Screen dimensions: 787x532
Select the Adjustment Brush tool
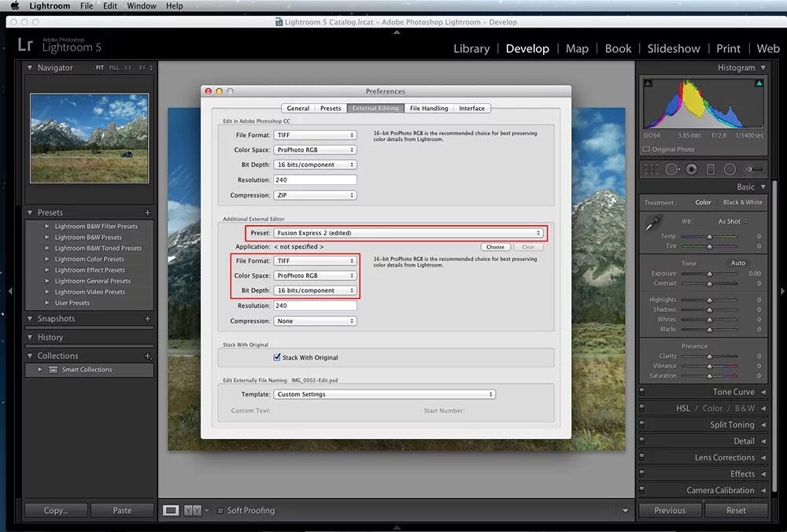pyautogui.click(x=754, y=168)
